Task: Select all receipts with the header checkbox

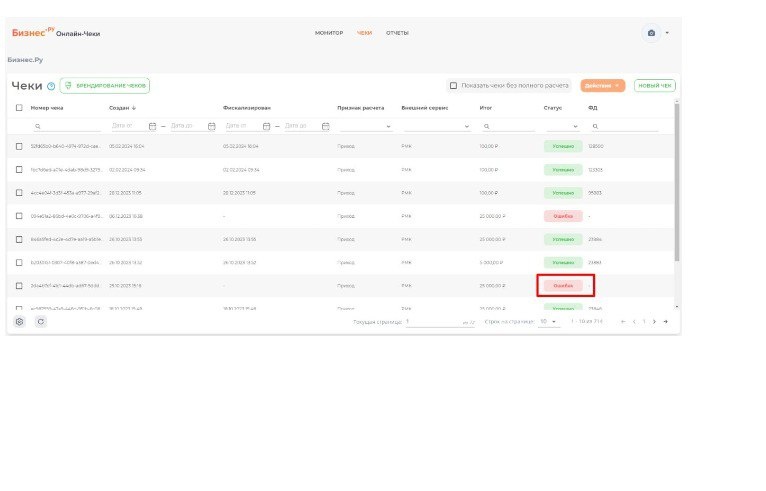Action: [19, 108]
